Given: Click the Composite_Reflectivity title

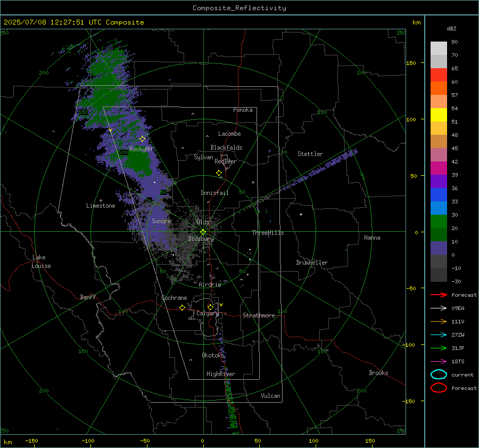Looking at the screenshot, I should tap(240, 8).
